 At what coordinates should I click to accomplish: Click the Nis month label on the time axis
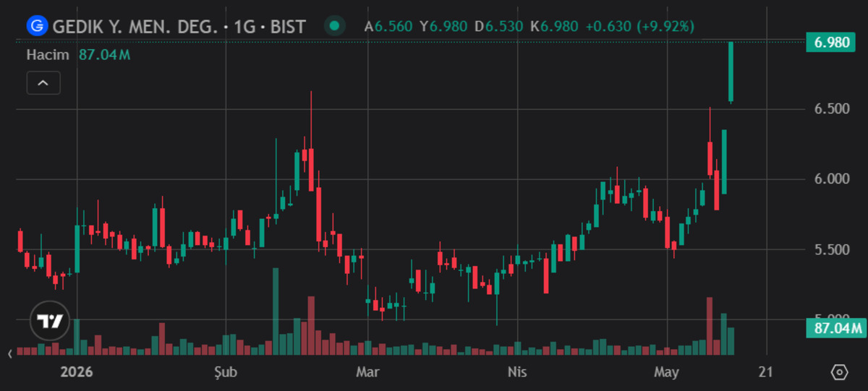click(517, 372)
